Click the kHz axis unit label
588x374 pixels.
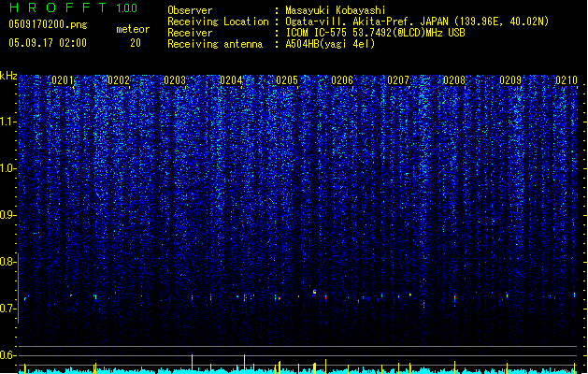8,76
